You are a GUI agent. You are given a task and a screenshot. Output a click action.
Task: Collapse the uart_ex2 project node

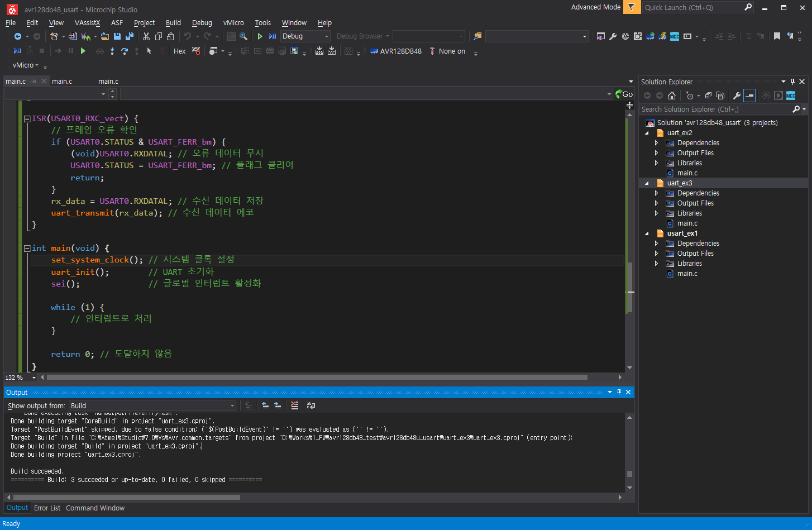pyautogui.click(x=647, y=133)
